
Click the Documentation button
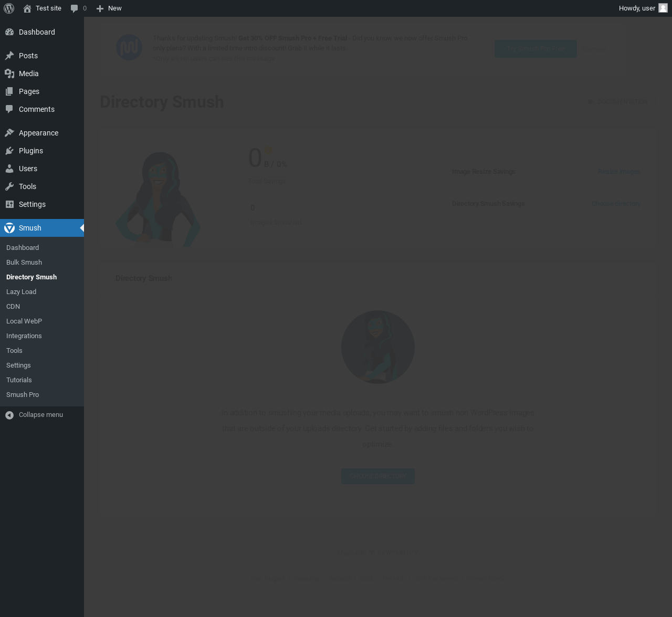(618, 102)
